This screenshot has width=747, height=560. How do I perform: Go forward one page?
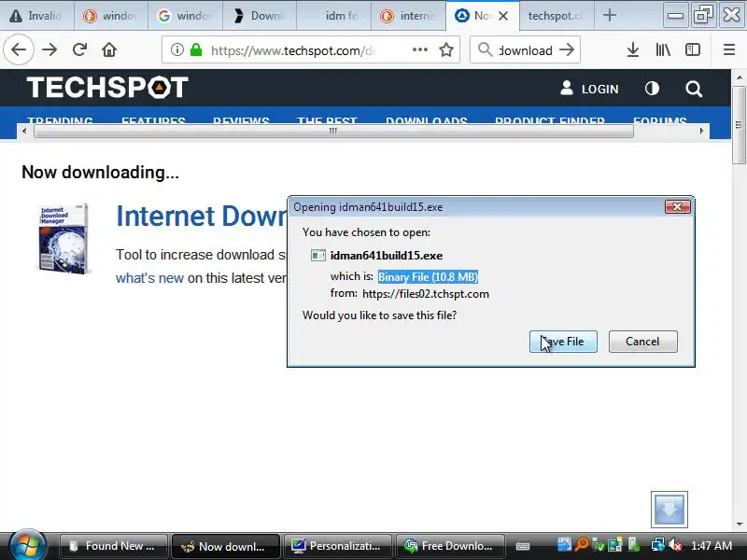(49, 49)
